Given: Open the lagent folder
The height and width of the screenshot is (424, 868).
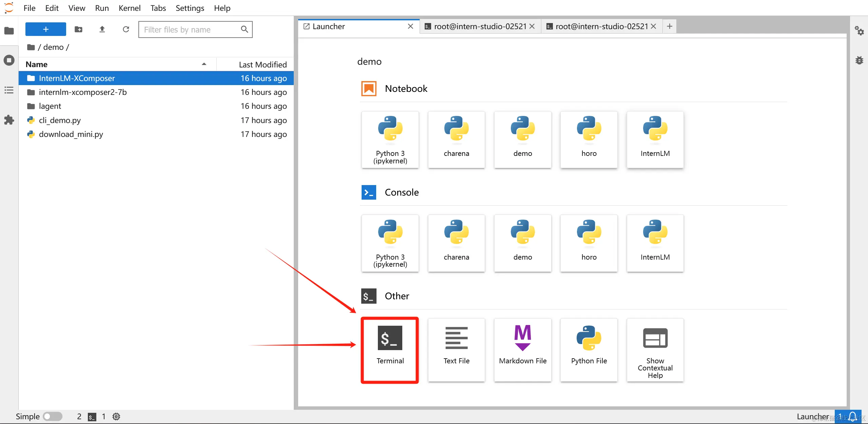Looking at the screenshot, I should (50, 106).
